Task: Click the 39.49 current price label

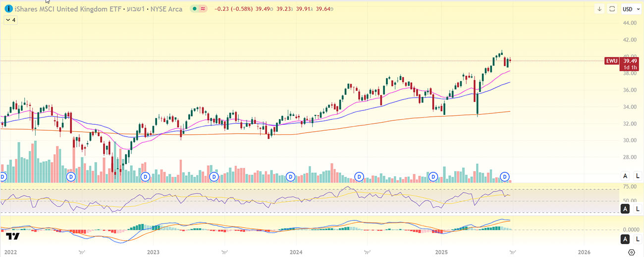Action: pos(630,61)
